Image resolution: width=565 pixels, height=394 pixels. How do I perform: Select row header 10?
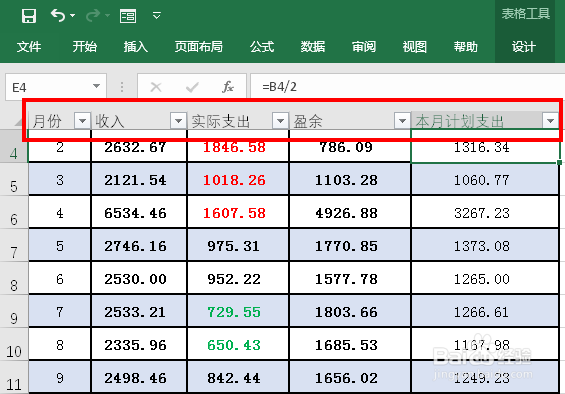click(x=14, y=345)
